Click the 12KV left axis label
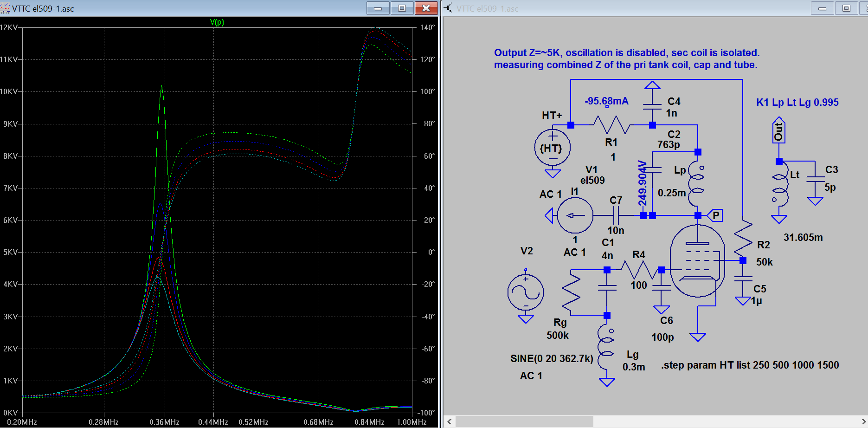This screenshot has height=428, width=868. coord(9,27)
